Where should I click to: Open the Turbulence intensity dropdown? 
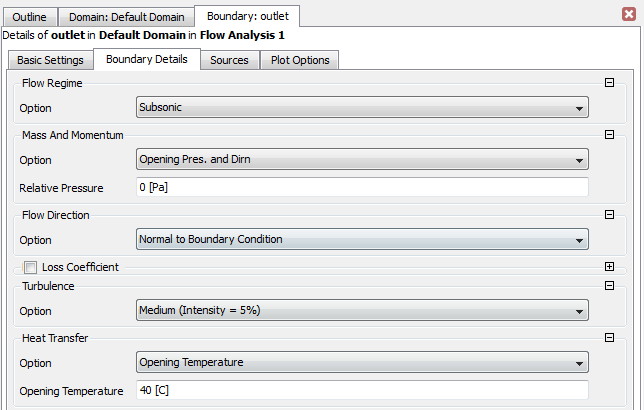(x=361, y=311)
